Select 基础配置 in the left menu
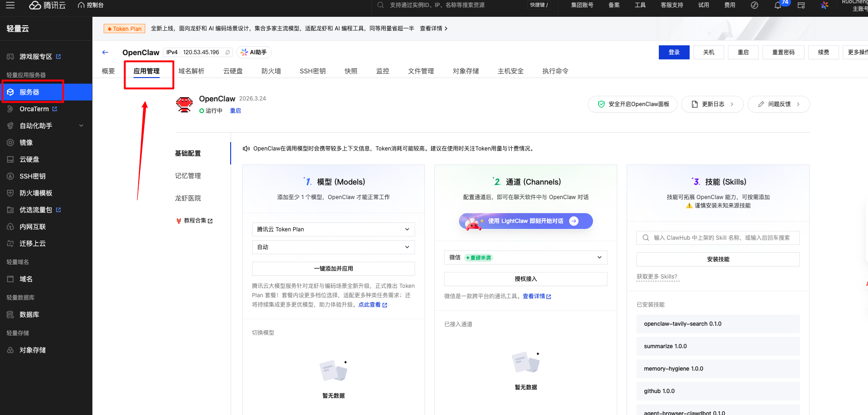868x415 pixels. (x=188, y=153)
